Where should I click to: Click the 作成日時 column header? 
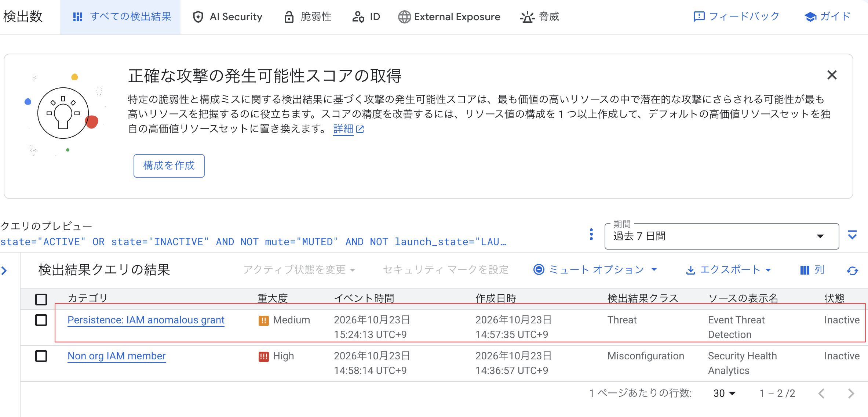[x=496, y=298]
